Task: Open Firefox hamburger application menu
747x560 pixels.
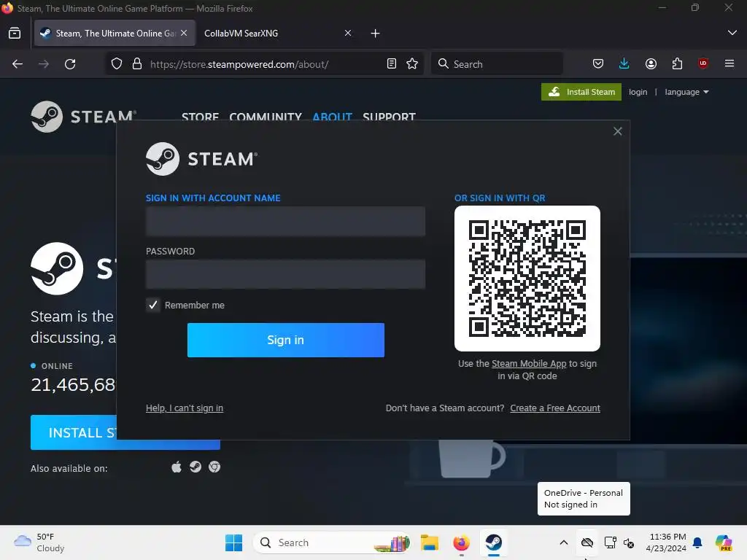Action: tap(729, 64)
